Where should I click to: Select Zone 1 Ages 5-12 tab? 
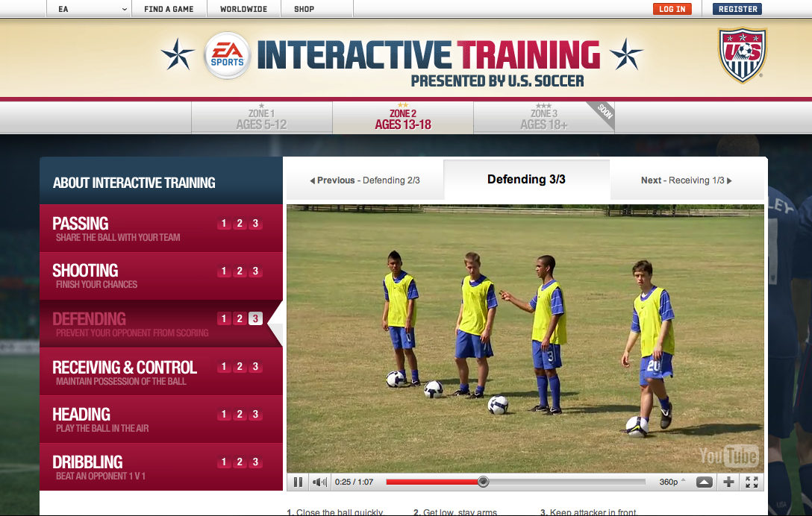(261, 118)
